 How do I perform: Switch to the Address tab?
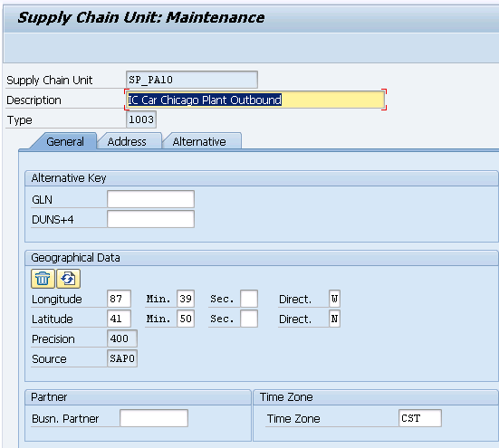pyautogui.click(x=127, y=141)
